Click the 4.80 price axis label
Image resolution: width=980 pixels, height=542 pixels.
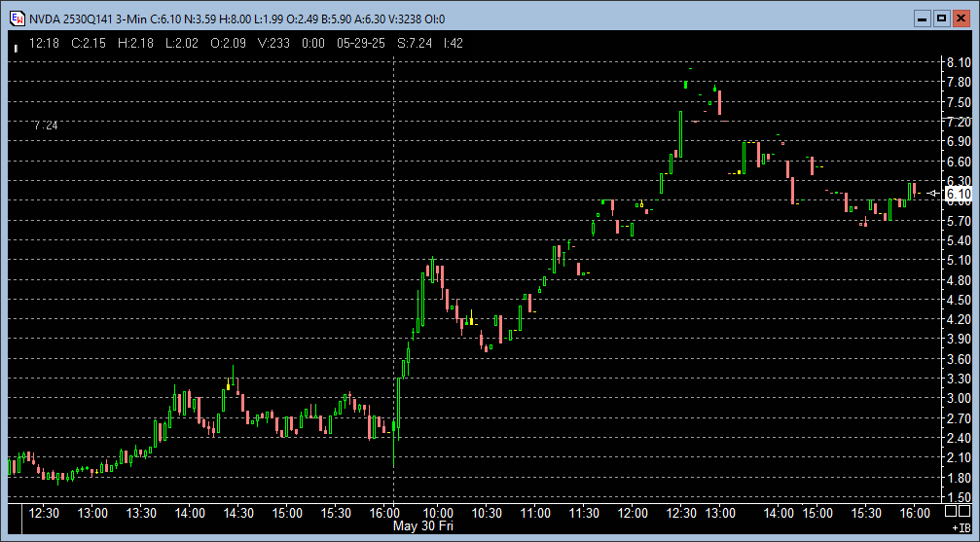[959, 280]
